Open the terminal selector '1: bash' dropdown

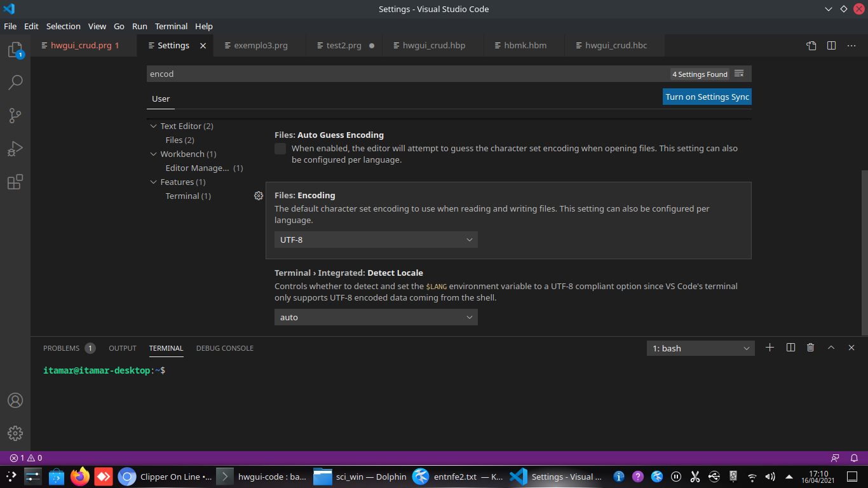coord(700,348)
